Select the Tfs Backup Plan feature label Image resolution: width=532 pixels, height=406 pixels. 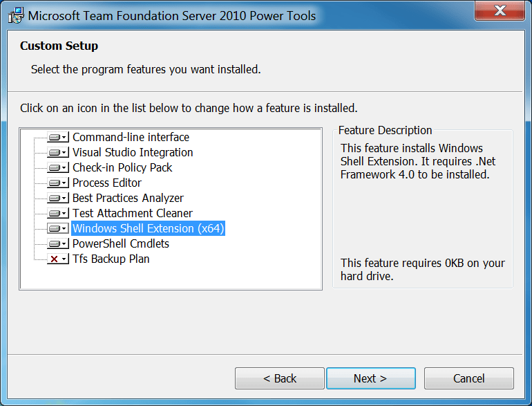[x=111, y=259]
